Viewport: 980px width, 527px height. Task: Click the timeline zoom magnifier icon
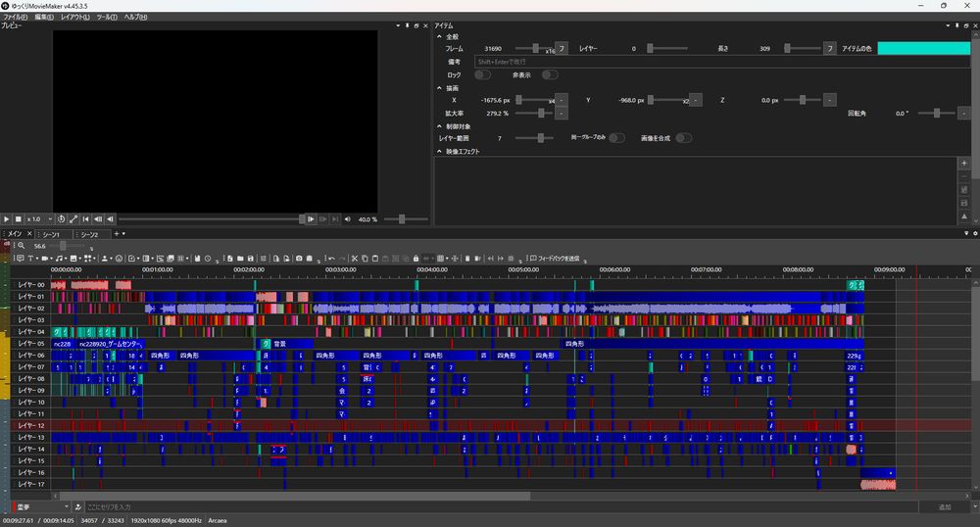[x=21, y=246]
